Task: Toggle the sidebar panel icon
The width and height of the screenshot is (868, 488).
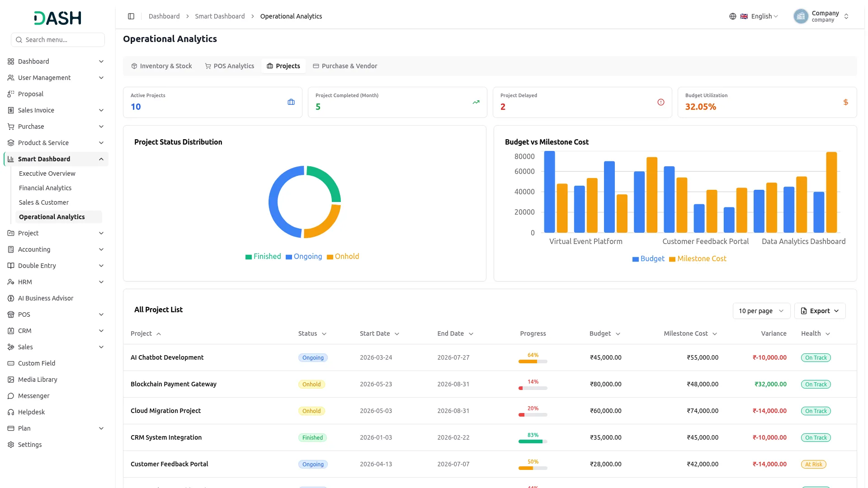Action: pos(131,16)
